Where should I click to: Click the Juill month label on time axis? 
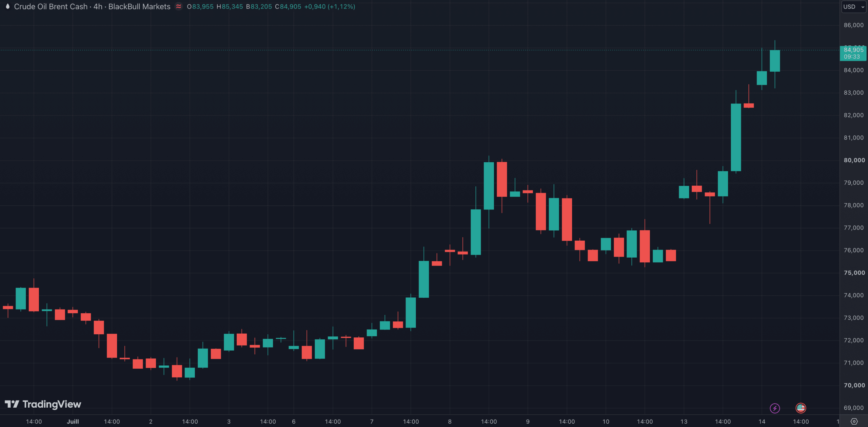pyautogui.click(x=73, y=422)
